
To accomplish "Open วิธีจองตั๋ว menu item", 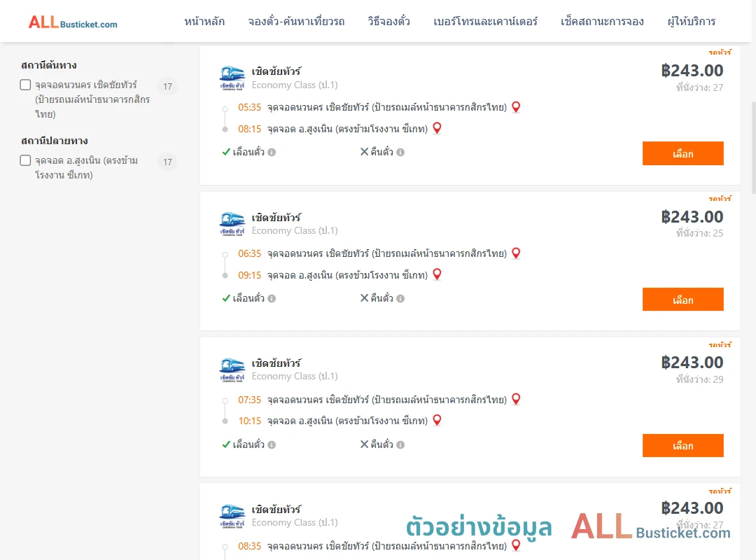I will click(388, 22).
